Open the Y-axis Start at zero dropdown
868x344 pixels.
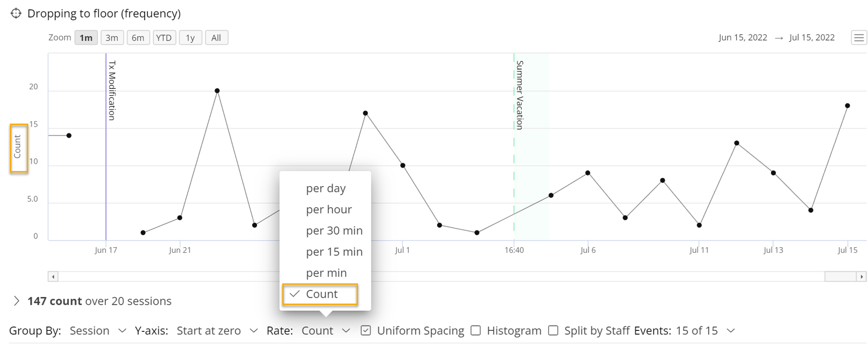217,331
